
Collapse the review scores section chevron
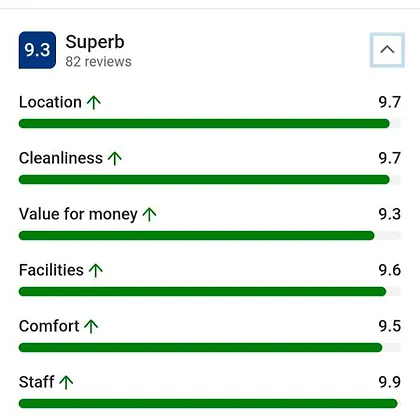pyautogui.click(x=387, y=50)
